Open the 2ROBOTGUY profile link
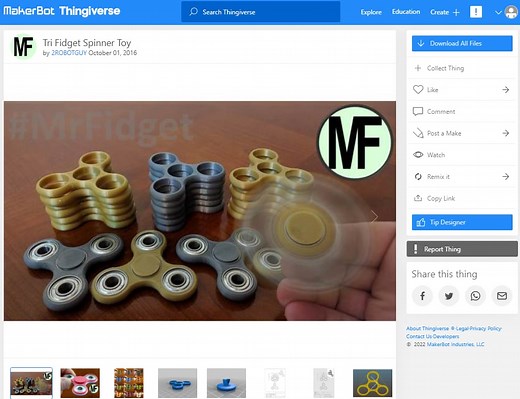The height and width of the screenshot is (399, 520). pyautogui.click(x=69, y=53)
